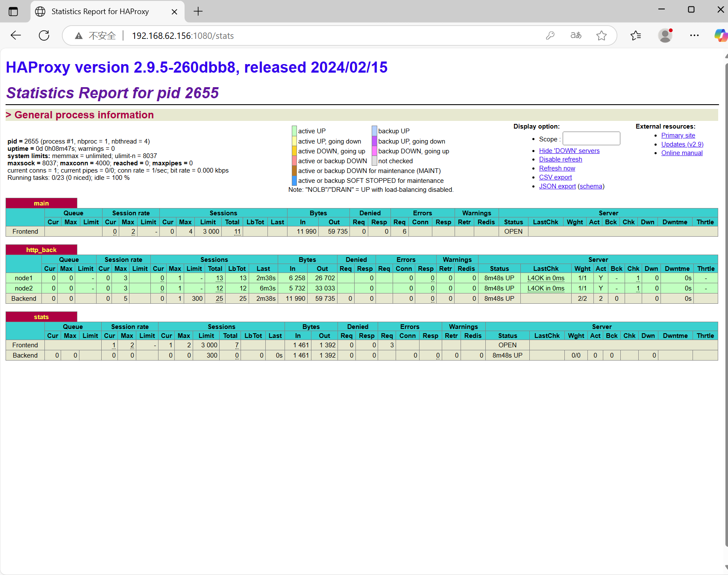Open the Copilot sidebar icon

pyautogui.click(x=721, y=35)
